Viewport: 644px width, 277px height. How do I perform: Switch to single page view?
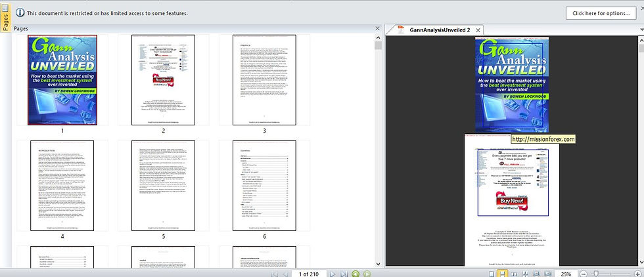click(492, 274)
